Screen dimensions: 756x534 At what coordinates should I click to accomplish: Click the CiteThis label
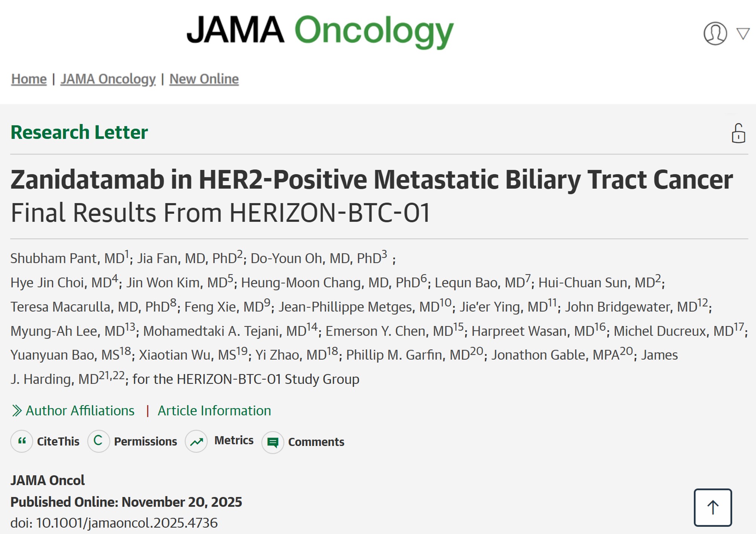58,441
